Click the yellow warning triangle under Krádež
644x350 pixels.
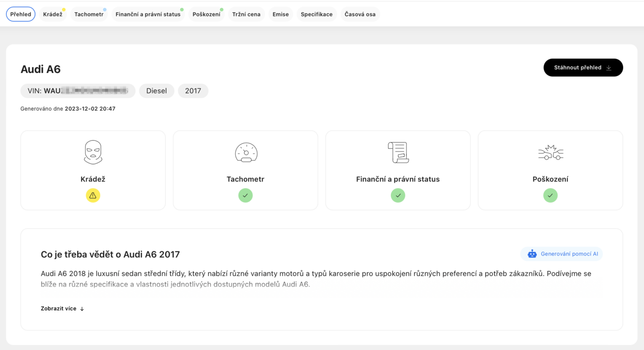(93, 195)
